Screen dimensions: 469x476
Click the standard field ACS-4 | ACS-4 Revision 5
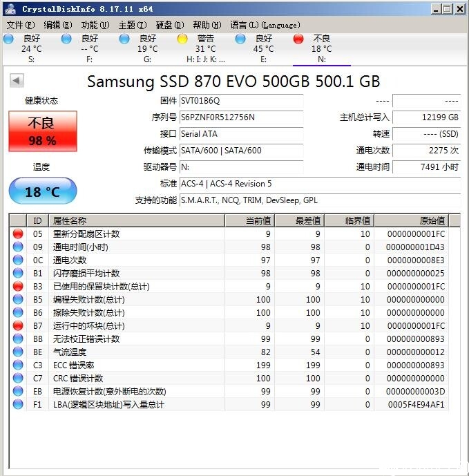(320, 184)
